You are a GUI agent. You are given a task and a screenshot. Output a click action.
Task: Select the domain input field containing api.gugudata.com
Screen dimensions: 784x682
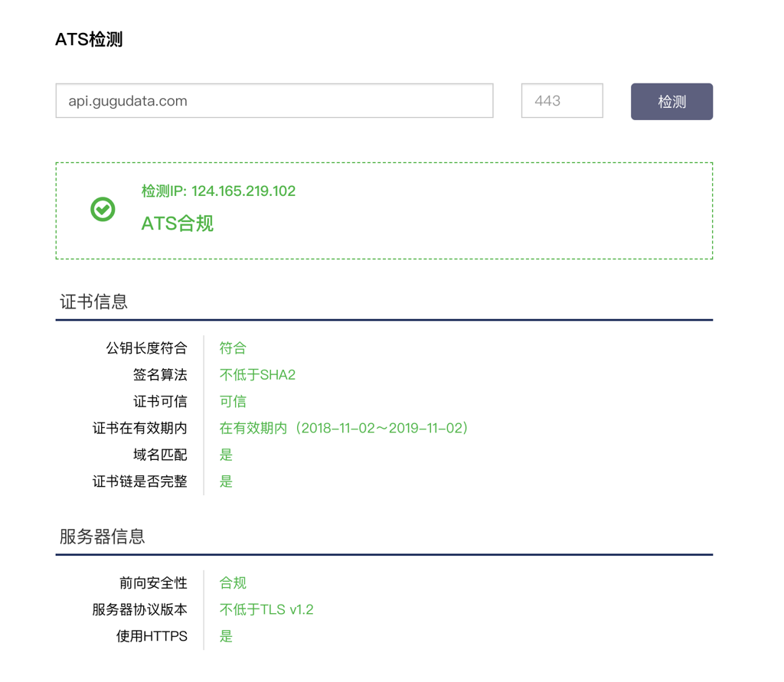click(274, 100)
